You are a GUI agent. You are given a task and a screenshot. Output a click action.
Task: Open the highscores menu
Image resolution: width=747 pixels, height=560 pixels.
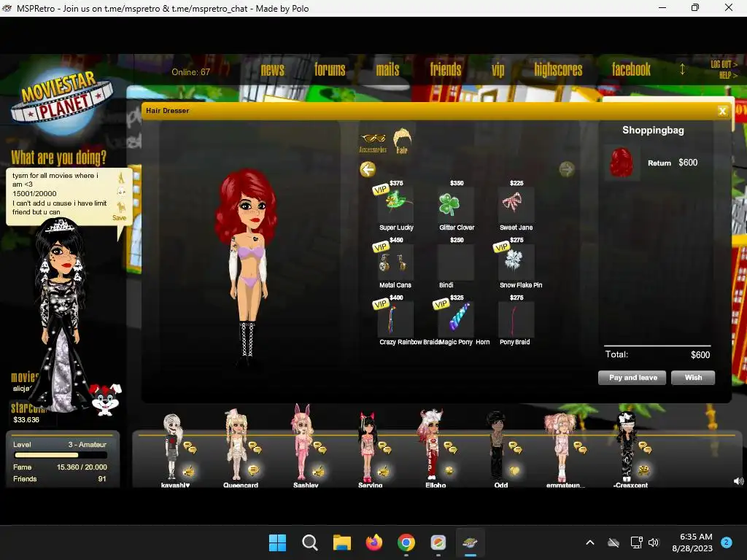558,70
